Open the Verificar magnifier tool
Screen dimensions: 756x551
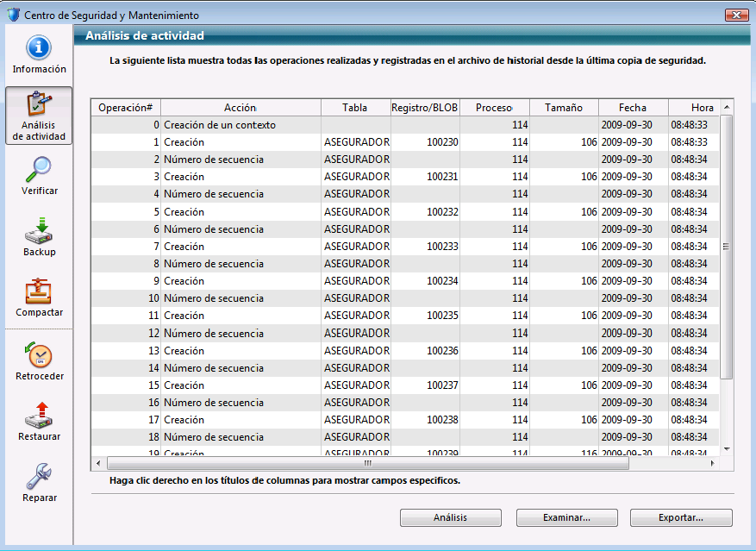[39, 169]
